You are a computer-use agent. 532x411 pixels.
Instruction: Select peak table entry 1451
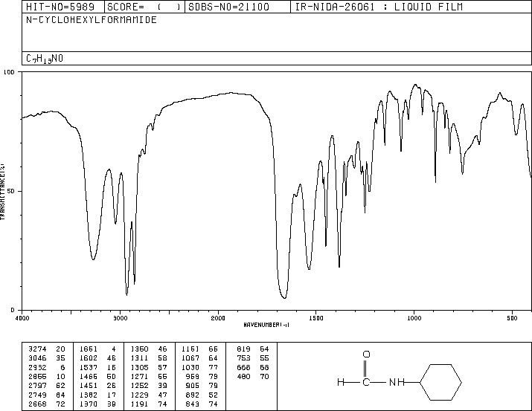coord(89,386)
